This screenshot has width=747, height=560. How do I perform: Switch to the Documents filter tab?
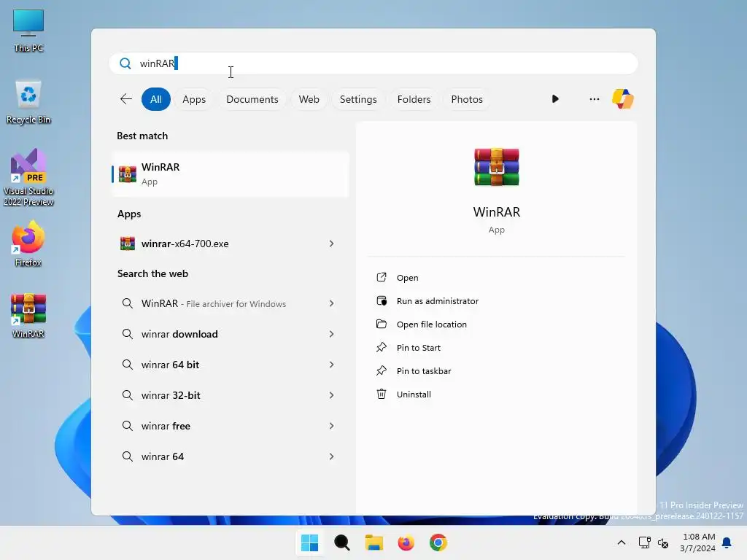click(x=252, y=99)
